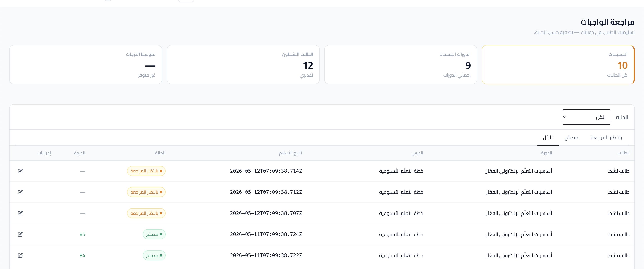Click the الدورة column header
The height and width of the screenshot is (269, 644).
(x=546, y=153)
